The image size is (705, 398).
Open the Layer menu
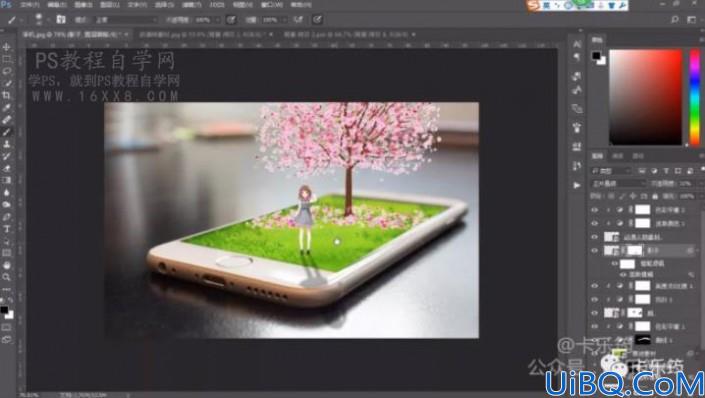(x=110, y=5)
